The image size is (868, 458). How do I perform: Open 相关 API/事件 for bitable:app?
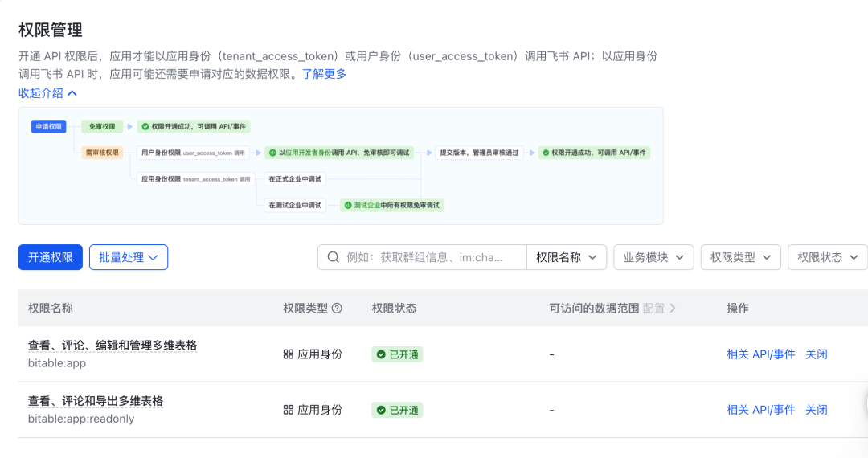tap(760, 354)
